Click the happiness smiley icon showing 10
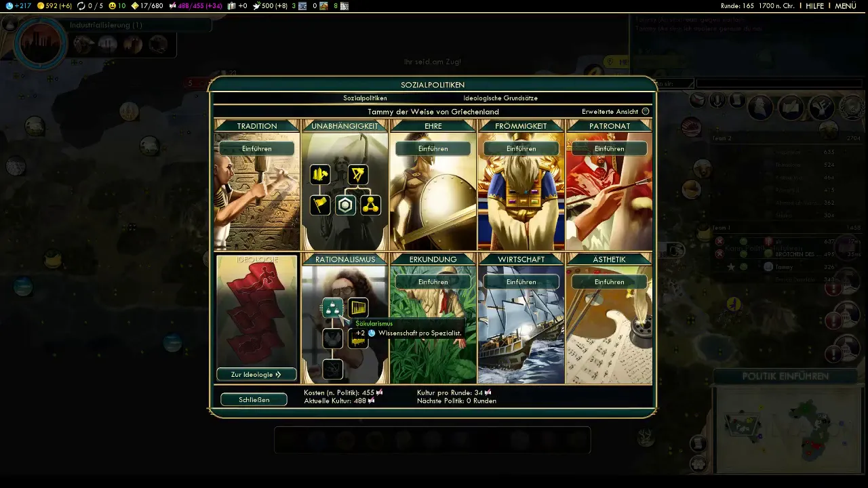This screenshot has height=488, width=868. coord(112,6)
